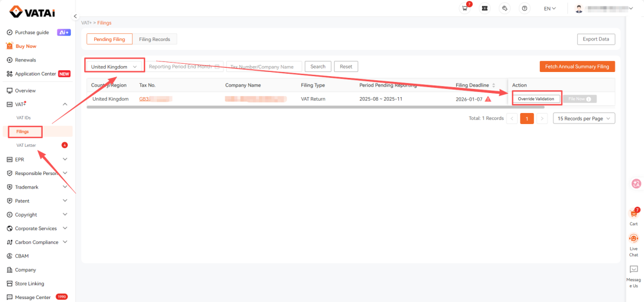
Task: Click the File Now button
Action: [580, 99]
